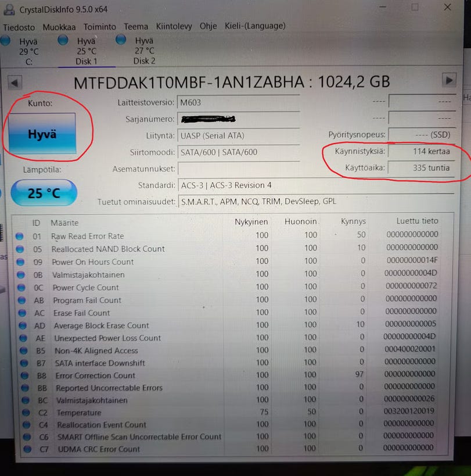Click the Luettu tieto column header
The height and width of the screenshot is (476, 471).
click(417, 221)
